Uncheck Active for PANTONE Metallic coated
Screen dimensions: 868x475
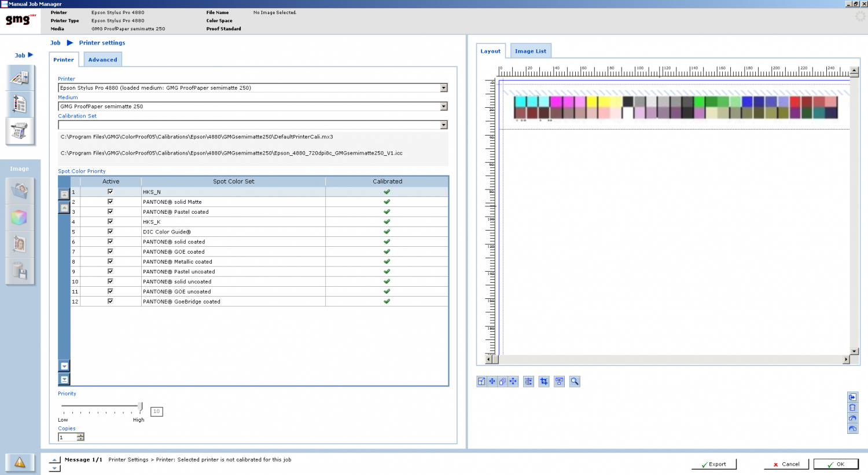pyautogui.click(x=110, y=261)
